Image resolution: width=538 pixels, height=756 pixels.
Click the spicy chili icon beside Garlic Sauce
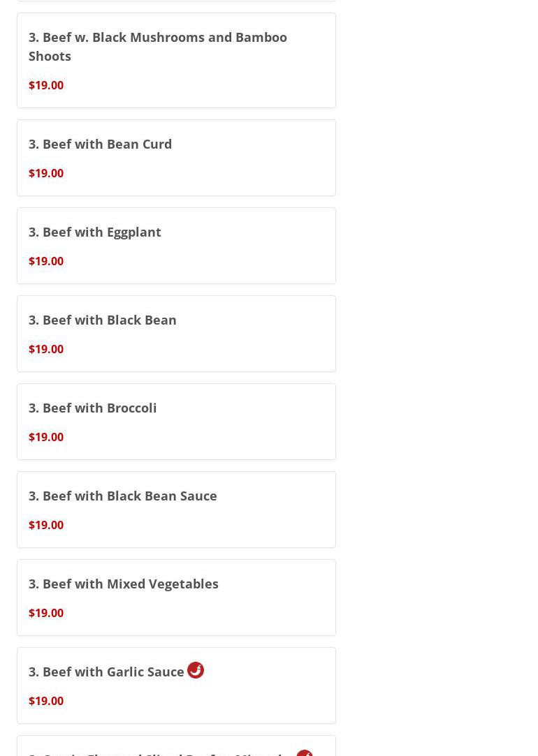pos(196,670)
